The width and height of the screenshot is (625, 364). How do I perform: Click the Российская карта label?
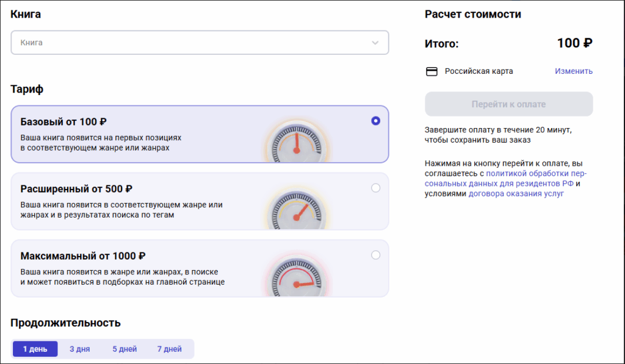coord(479,71)
